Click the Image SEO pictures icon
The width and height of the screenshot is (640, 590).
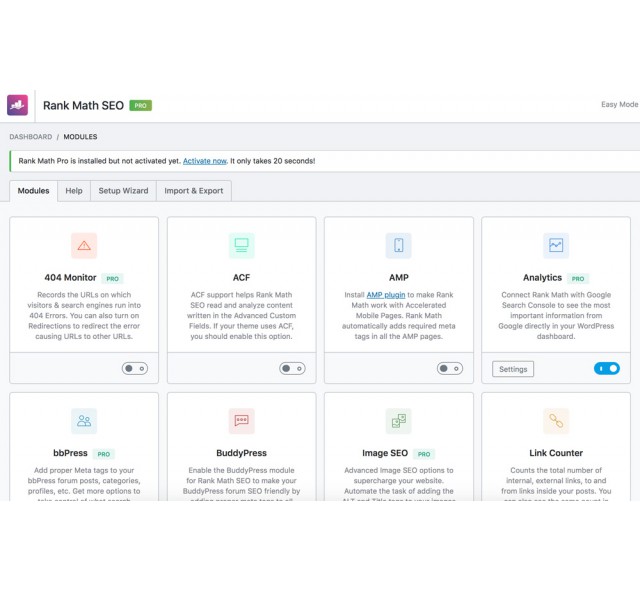(x=399, y=421)
